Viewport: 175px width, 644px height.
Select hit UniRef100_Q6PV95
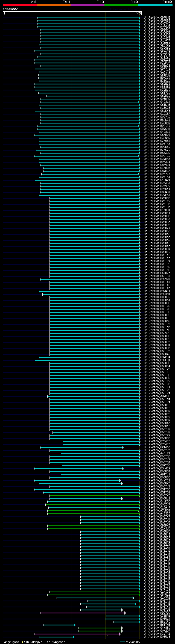(x=157, y=45)
